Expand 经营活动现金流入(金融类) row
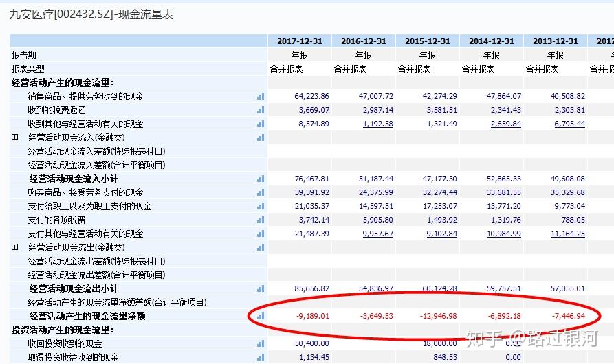Screen dimensions: 614x364 [x=15, y=137]
